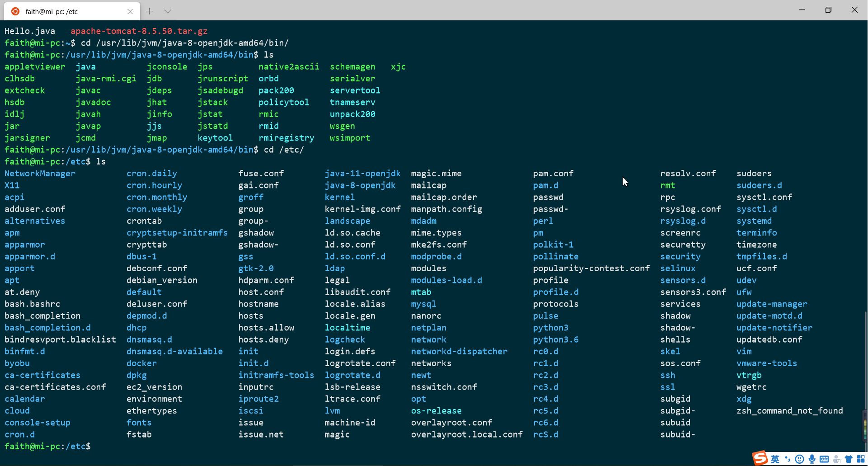Click the wsimport entry

350,138
